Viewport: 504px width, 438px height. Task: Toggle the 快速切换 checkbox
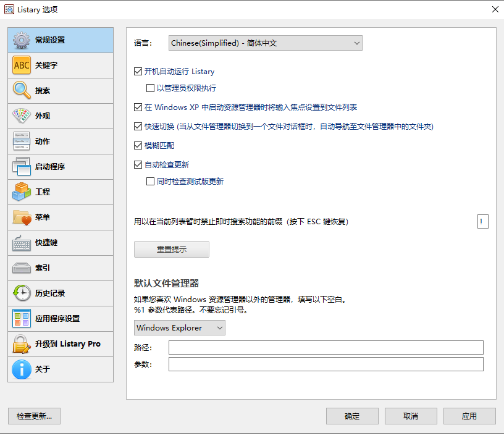[138, 127]
